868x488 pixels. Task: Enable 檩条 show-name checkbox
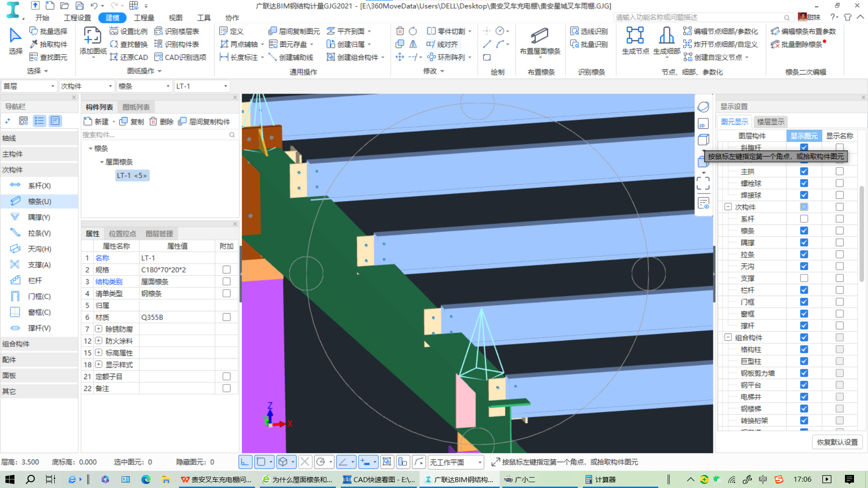pos(840,231)
